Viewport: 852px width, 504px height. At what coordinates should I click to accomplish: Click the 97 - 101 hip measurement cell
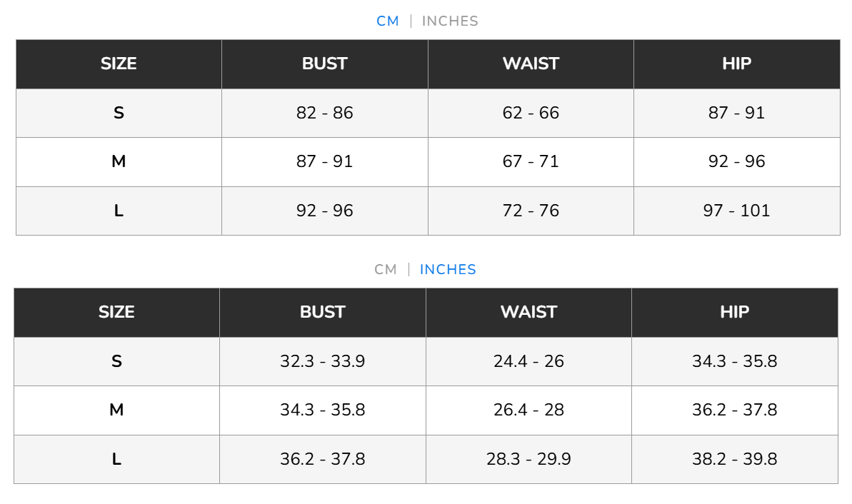point(736,211)
